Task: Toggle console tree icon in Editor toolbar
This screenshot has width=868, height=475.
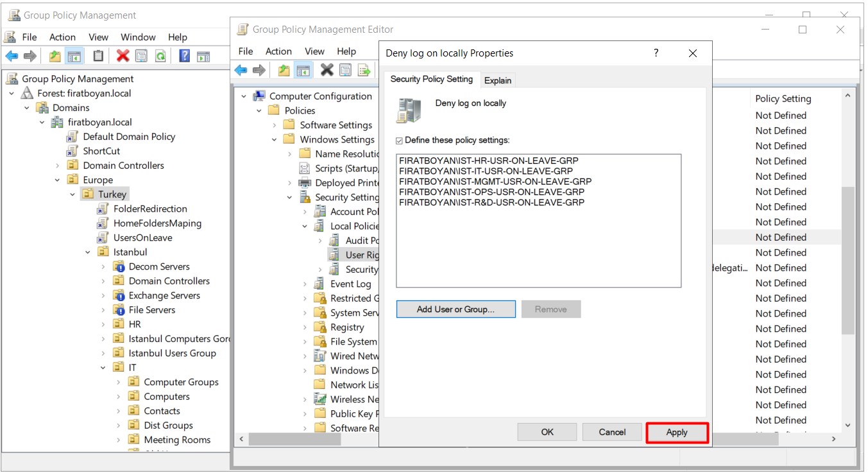Action: (303, 70)
